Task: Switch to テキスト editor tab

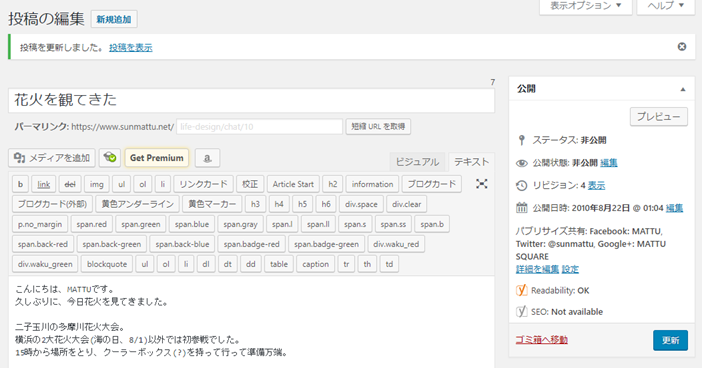Action: (471, 162)
